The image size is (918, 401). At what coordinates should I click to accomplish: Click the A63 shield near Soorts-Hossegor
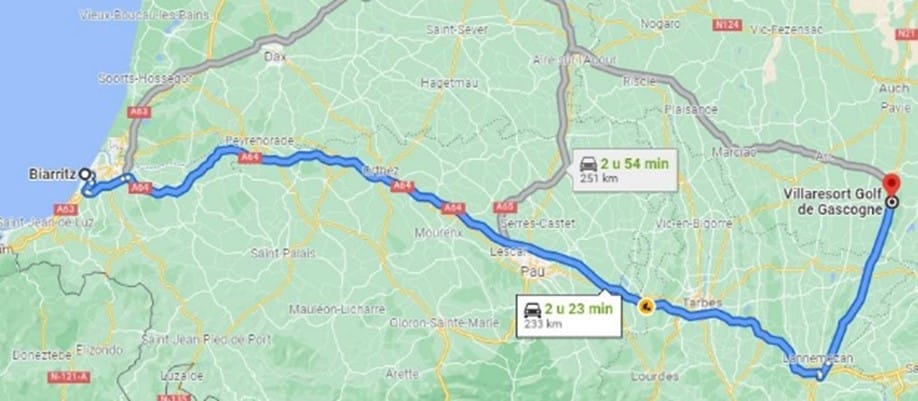click(x=140, y=111)
